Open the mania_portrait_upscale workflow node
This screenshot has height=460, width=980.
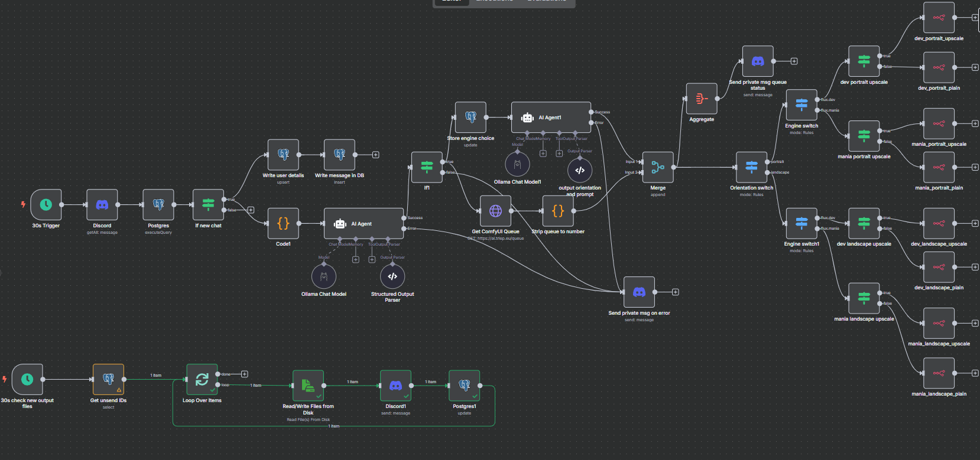pos(939,123)
